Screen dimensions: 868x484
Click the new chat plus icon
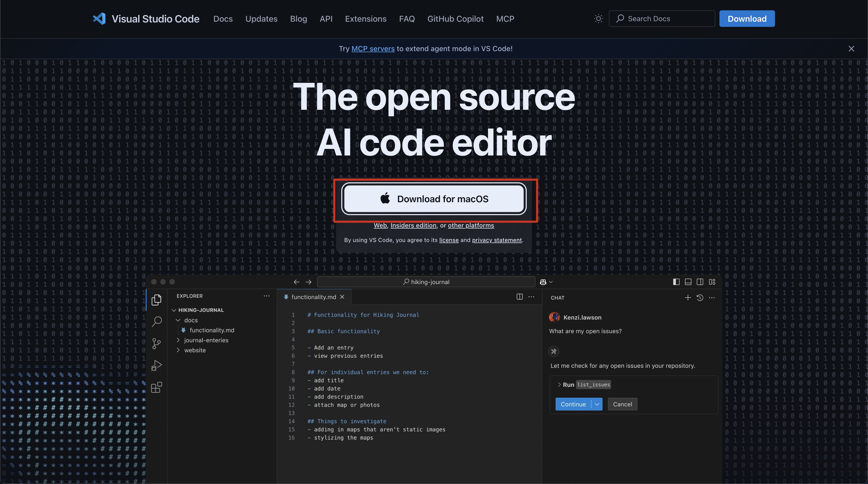coord(688,298)
